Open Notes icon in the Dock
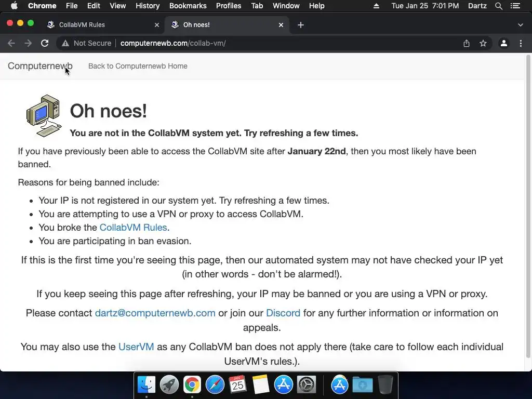532x399 pixels. 261,385
